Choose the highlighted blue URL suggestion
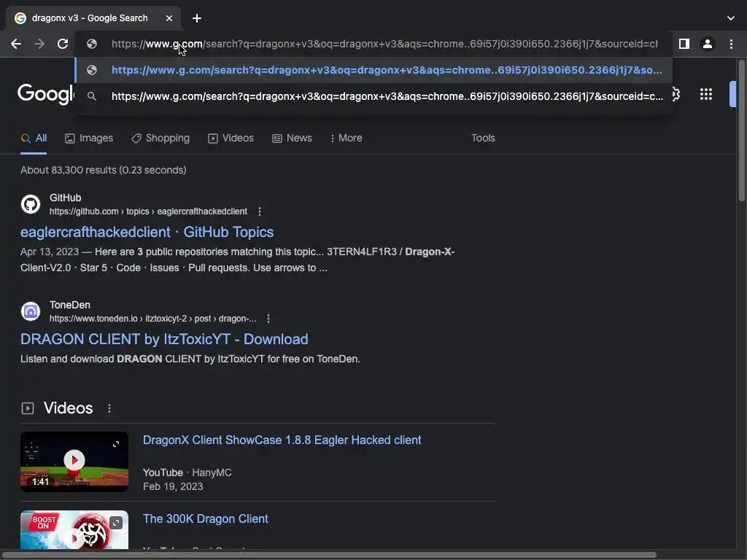This screenshot has width=747, height=560. tap(373, 70)
